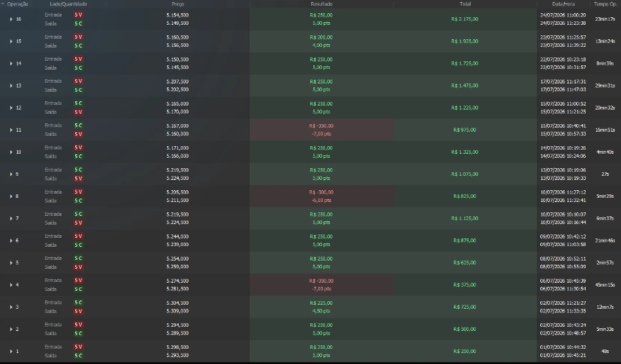621x364 pixels.
Task: Select entry price 5.154,500
Action: [177, 15]
